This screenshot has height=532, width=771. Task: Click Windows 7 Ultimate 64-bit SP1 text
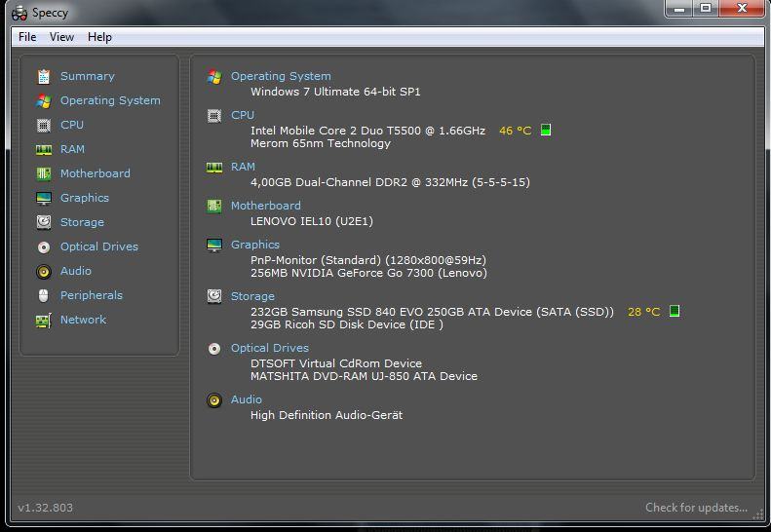tap(335, 92)
